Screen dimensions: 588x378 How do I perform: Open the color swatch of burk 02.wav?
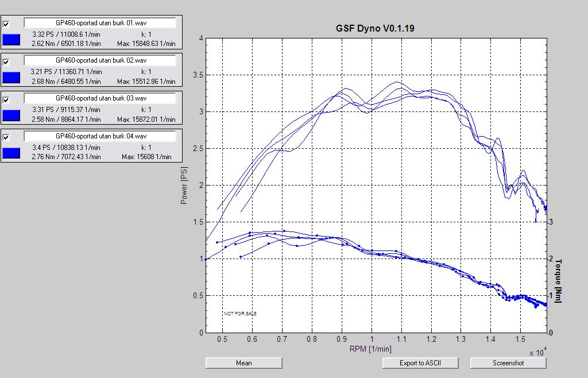(11, 78)
